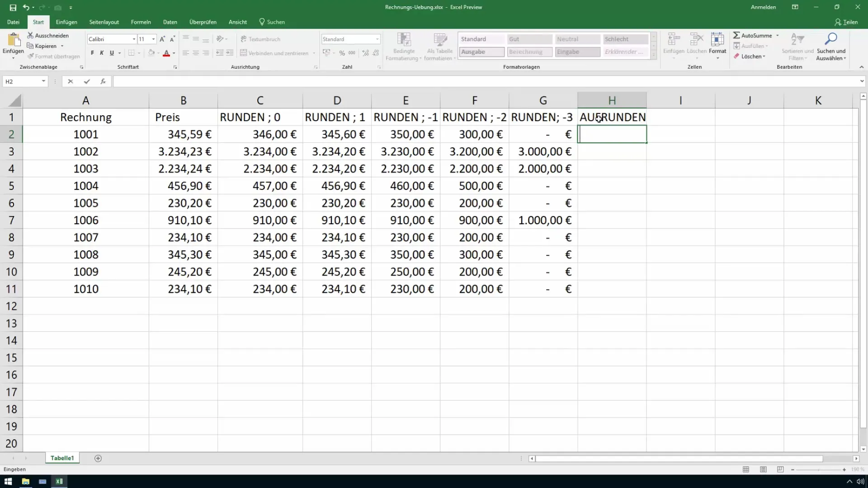Screen dimensions: 868x488
Task: Open Bedingte Formatierung menu
Action: pos(404,47)
